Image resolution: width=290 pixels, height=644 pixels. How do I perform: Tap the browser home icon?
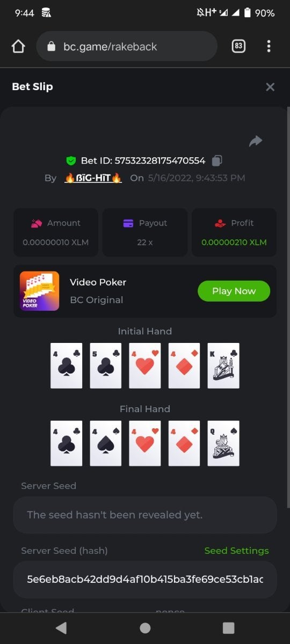click(18, 47)
